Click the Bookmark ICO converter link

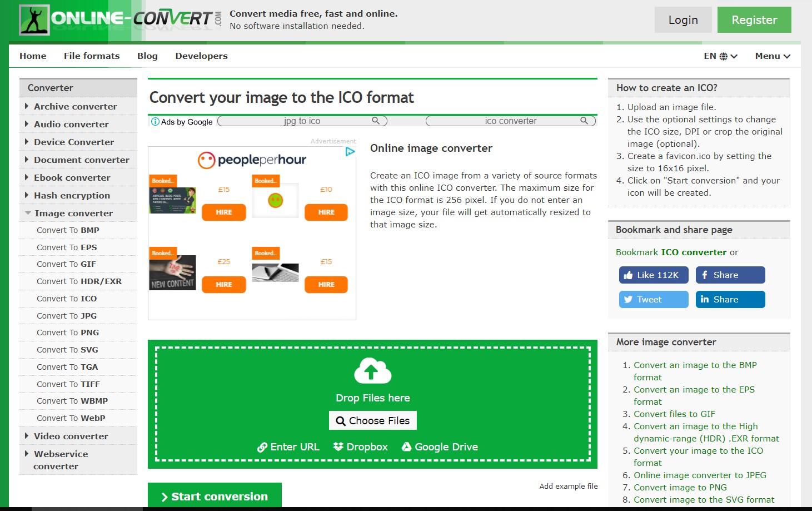671,252
